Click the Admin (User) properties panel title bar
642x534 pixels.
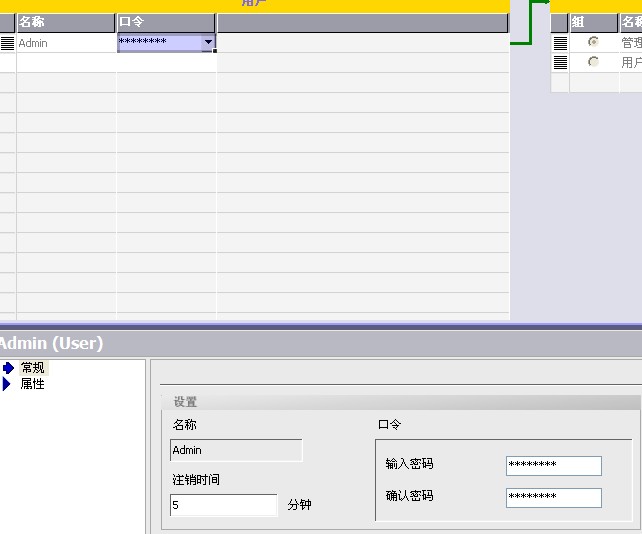320,343
